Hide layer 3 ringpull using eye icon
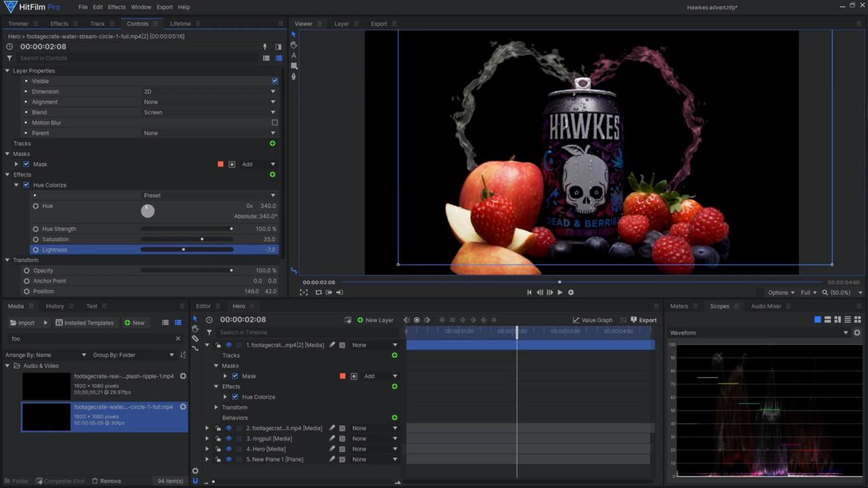868x488 pixels. [x=229, y=439]
